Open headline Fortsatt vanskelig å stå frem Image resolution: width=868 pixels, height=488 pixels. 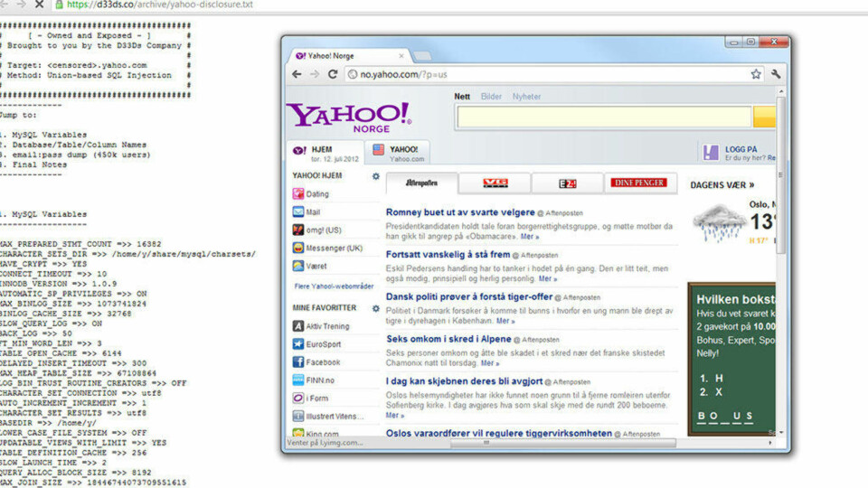[448, 255]
